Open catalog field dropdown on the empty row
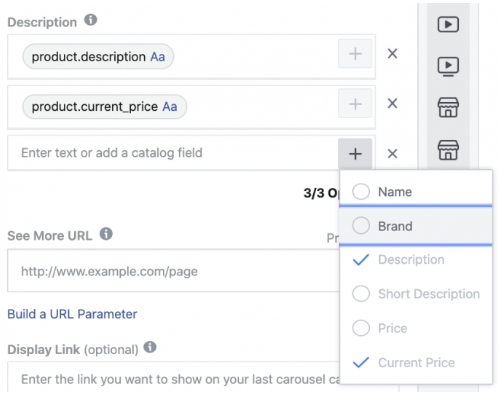Image resolution: width=499 pixels, height=399 pixels. pyautogui.click(x=355, y=154)
